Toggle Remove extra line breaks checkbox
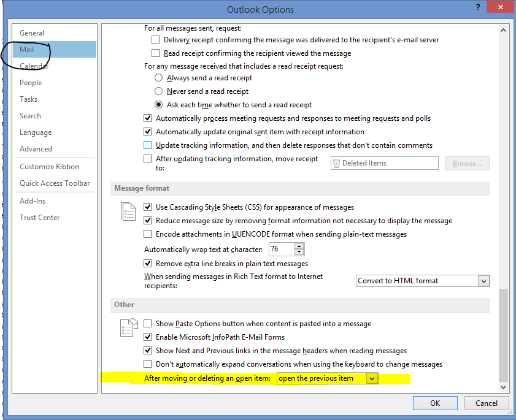Viewport: 516px width, 420px height. 148,264
